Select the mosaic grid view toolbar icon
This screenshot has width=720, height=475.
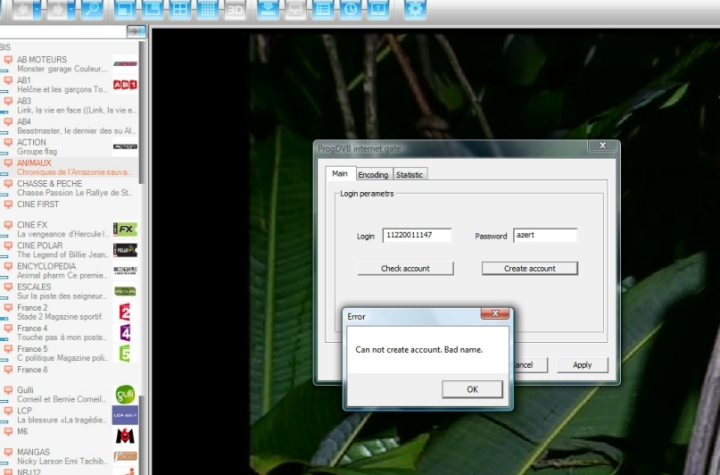coord(208,10)
